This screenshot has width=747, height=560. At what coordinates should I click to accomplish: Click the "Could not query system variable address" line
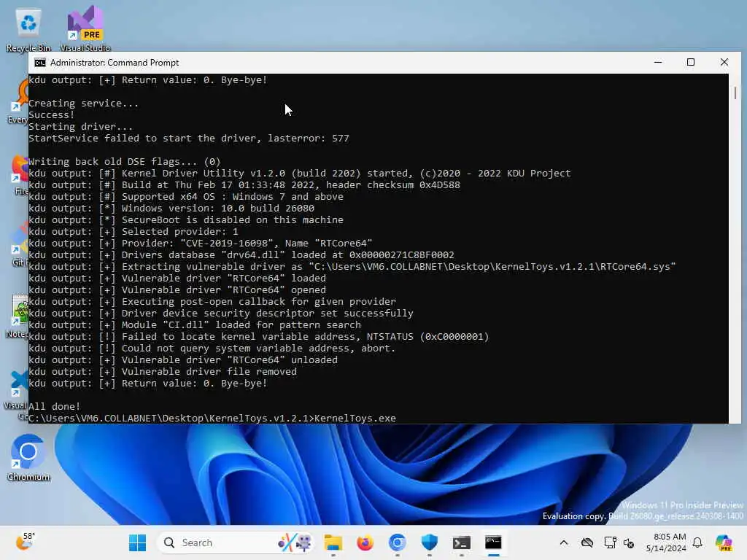click(212, 348)
